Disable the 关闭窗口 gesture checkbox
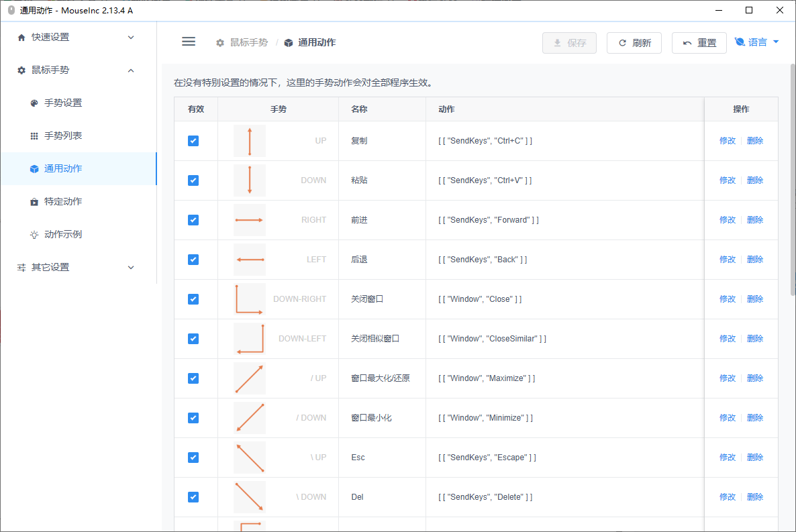The width and height of the screenshot is (796, 532). coord(193,299)
